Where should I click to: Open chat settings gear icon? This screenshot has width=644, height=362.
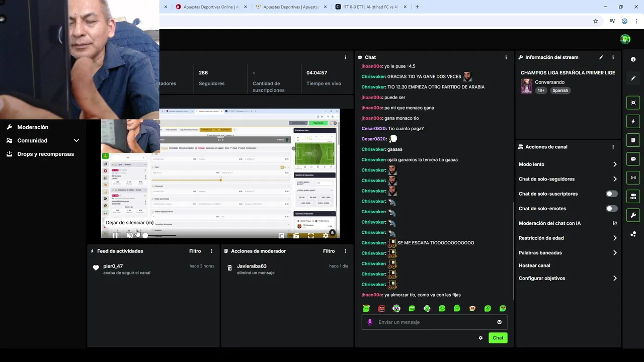coord(480,338)
